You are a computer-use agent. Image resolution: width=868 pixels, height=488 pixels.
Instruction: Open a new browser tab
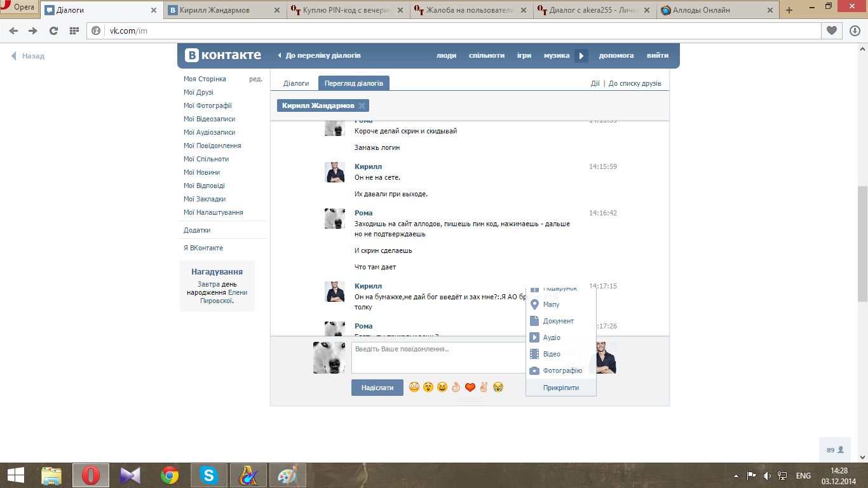point(789,10)
